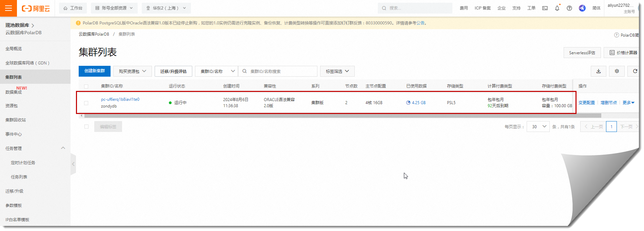Viewport: 644px width, 231px height.
Task: Open the hamburger main menu
Action: [x=8, y=8]
